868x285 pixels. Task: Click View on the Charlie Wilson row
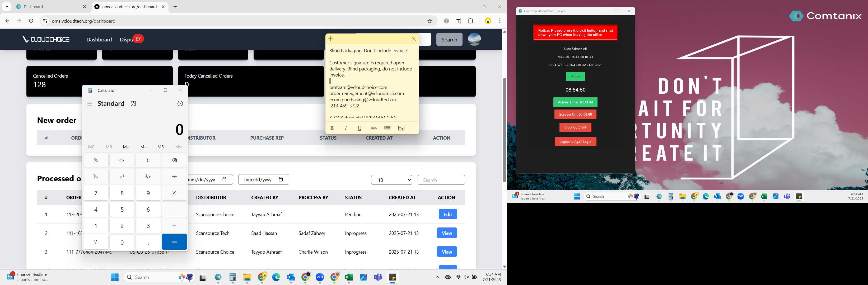(x=447, y=252)
